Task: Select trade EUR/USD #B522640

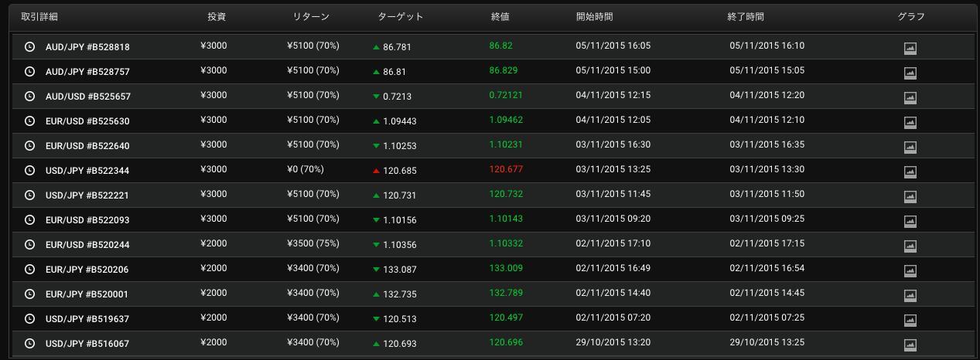Action: point(87,146)
